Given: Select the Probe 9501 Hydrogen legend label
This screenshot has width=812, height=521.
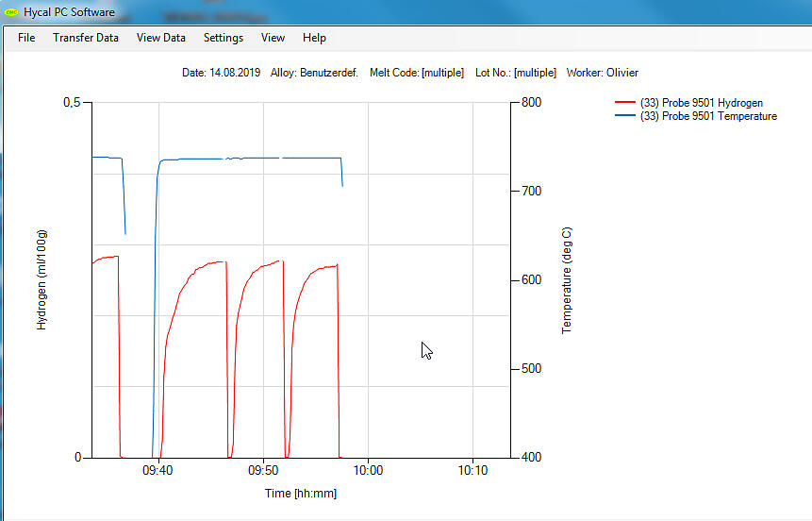Looking at the screenshot, I should (701, 103).
